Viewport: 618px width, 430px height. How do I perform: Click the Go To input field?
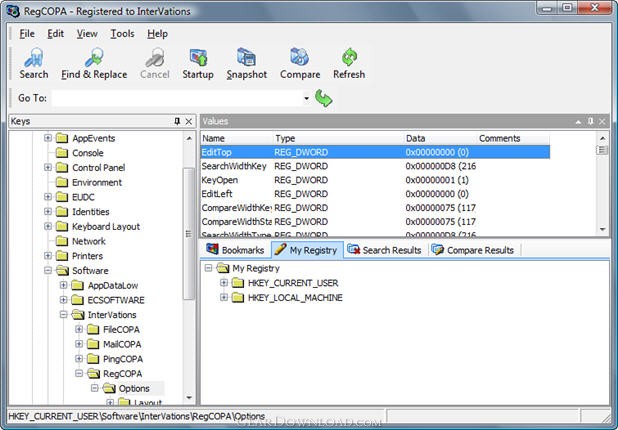click(x=177, y=99)
